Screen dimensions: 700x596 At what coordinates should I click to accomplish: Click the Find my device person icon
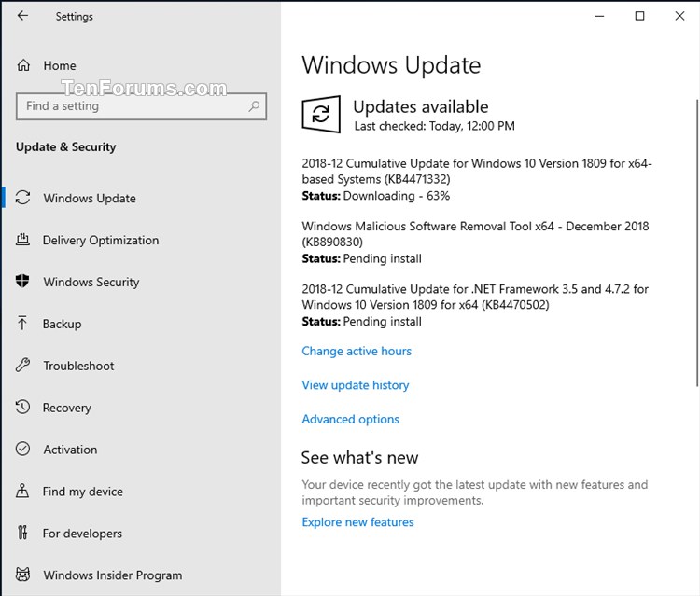[x=22, y=491]
